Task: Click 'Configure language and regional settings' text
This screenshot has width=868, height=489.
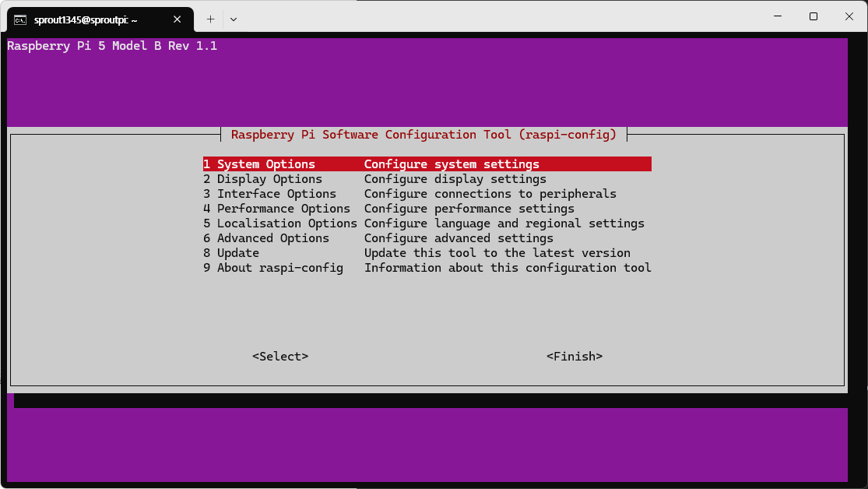Action: coord(504,223)
